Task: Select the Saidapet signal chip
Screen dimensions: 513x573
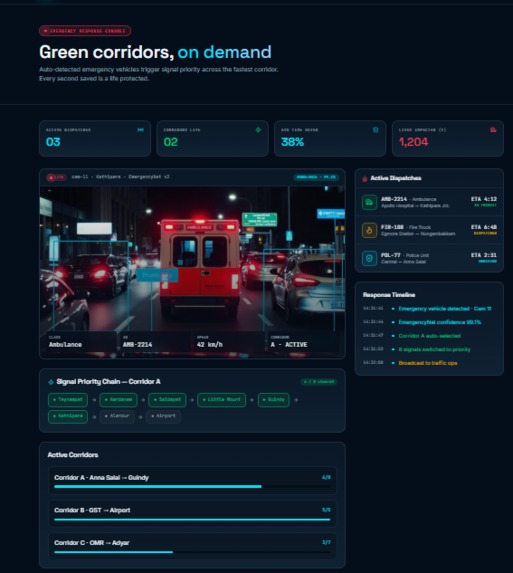Action: [x=167, y=400]
